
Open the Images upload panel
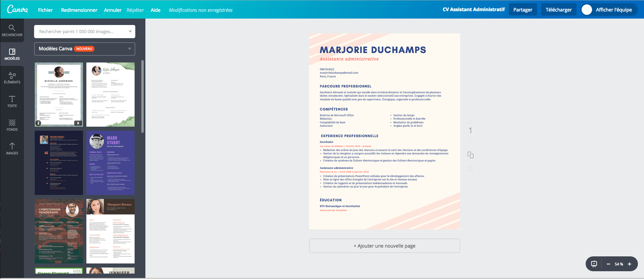click(x=12, y=149)
